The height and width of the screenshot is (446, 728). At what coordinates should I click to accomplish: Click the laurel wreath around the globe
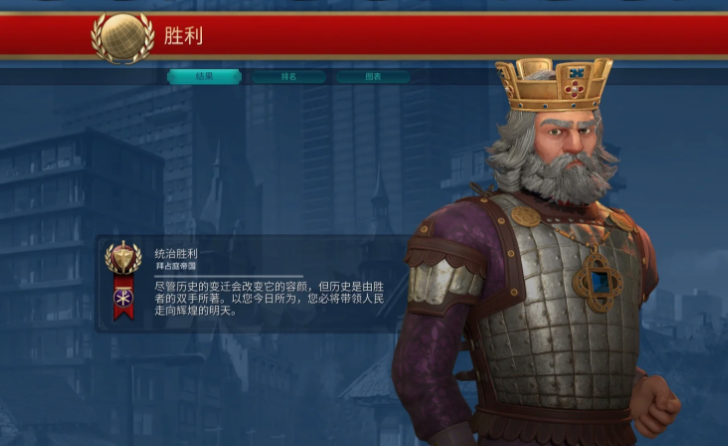[x=123, y=37]
